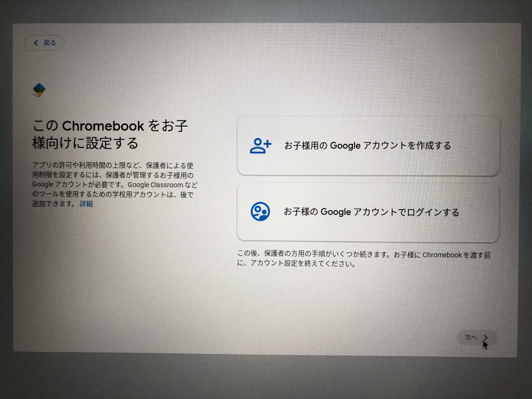532x399 pixels.
Task: Click the add-person icon with plus sign
Action: 260,146
